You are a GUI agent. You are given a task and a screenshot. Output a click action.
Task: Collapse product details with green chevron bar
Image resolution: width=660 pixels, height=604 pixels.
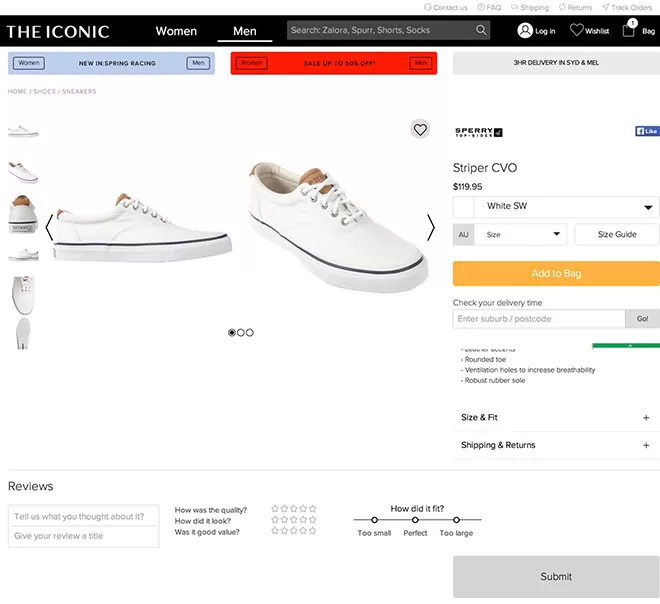626,346
